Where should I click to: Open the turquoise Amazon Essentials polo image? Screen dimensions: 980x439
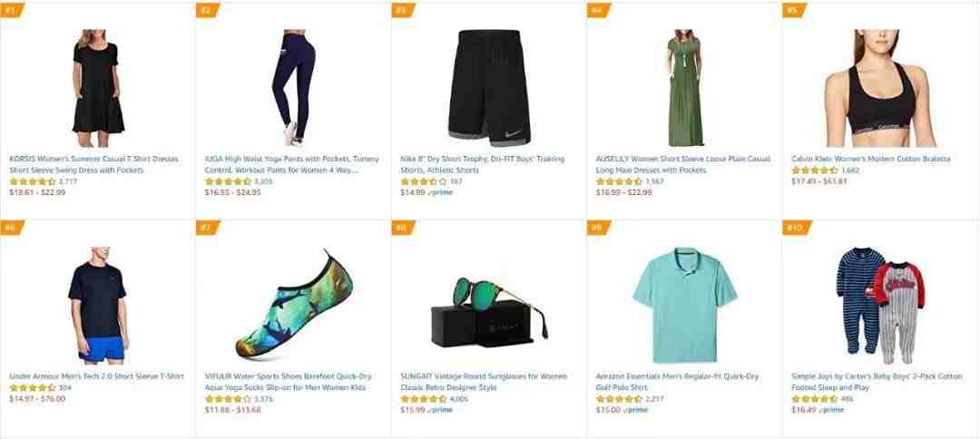pyautogui.click(x=684, y=305)
